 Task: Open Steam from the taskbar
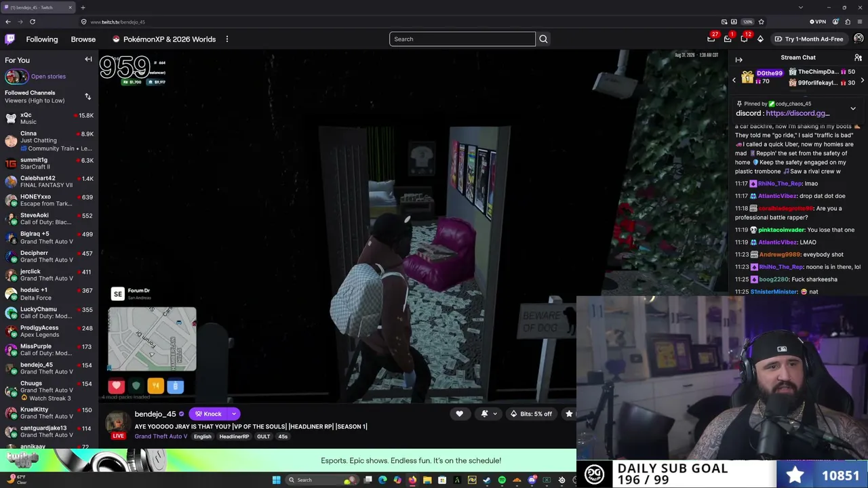click(x=487, y=480)
